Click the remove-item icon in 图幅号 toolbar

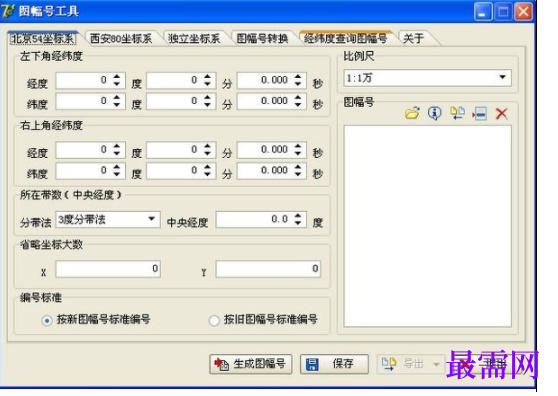coord(479,114)
